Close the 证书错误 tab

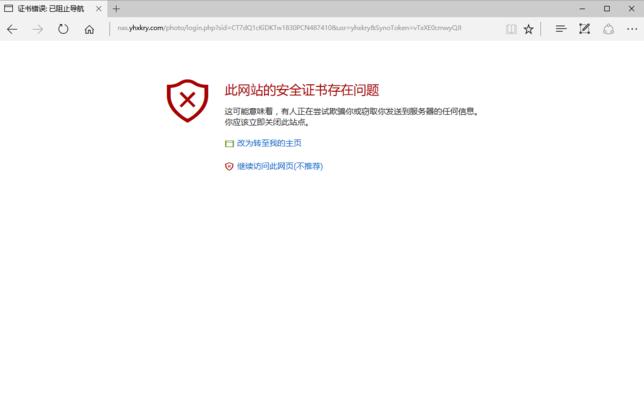[x=99, y=9]
